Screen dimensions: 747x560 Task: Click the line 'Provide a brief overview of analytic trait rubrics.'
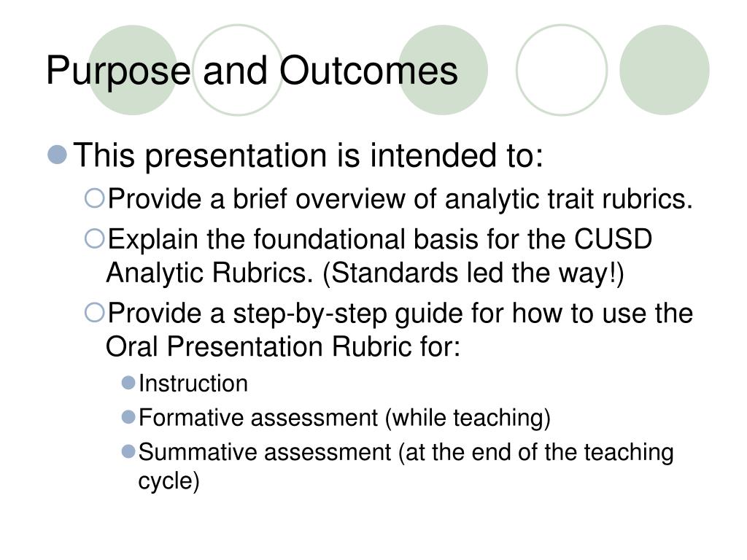pos(400,198)
